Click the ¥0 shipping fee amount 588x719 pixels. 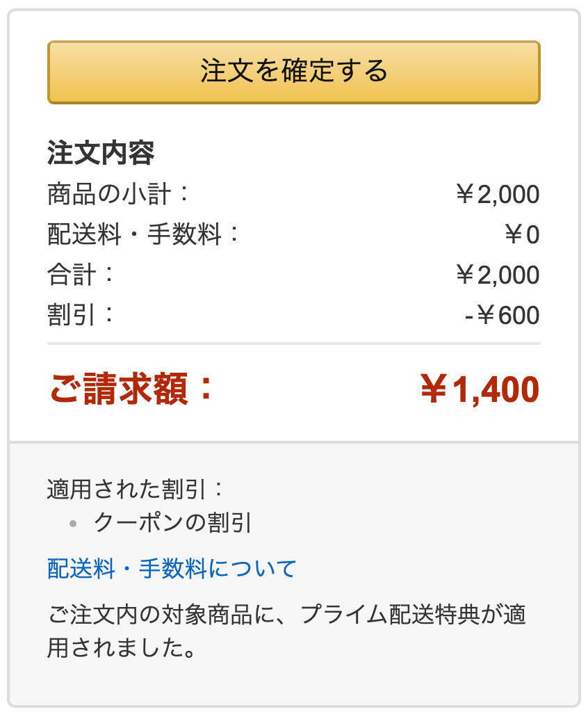[522, 235]
